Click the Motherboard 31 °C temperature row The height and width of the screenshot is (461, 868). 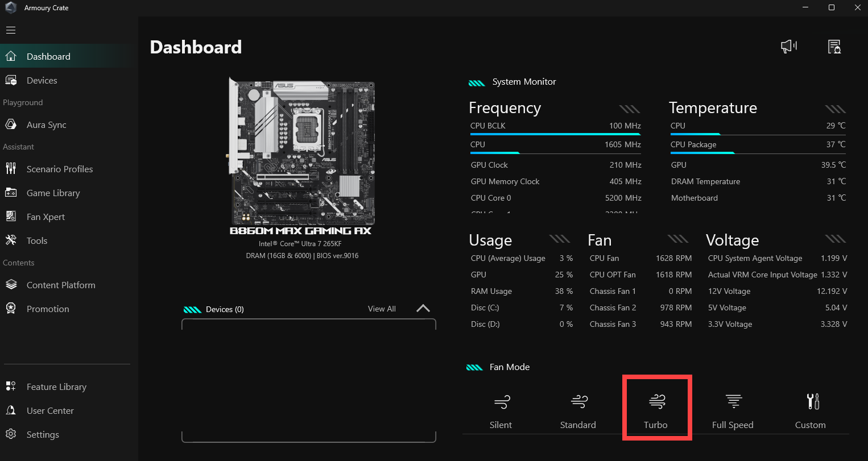coord(758,198)
